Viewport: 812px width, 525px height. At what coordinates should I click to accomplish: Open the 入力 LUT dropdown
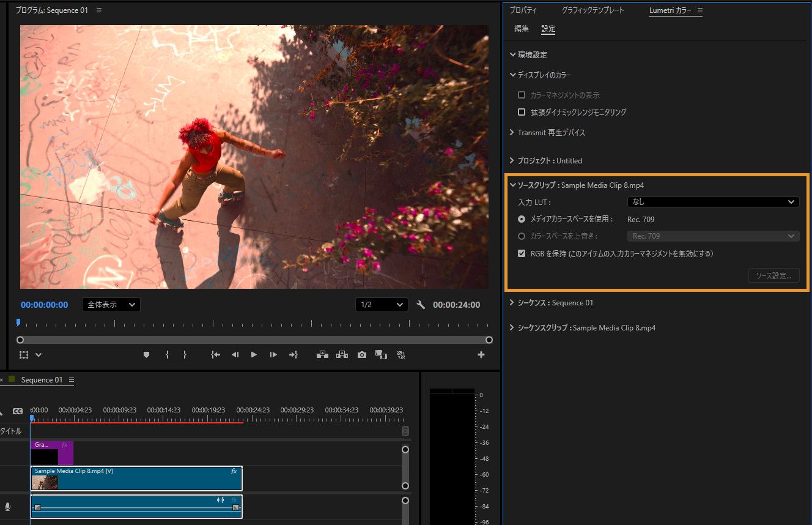tap(713, 202)
